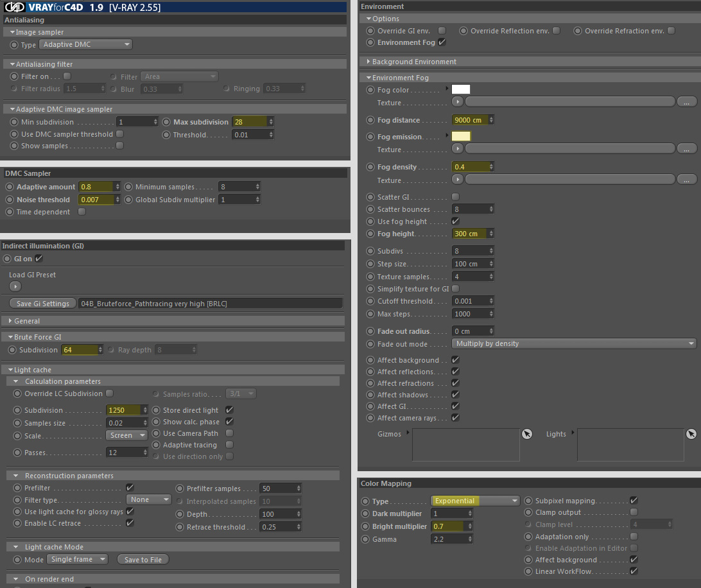
Task: Disable the Environment Fog checkbox
Action: coord(442,42)
